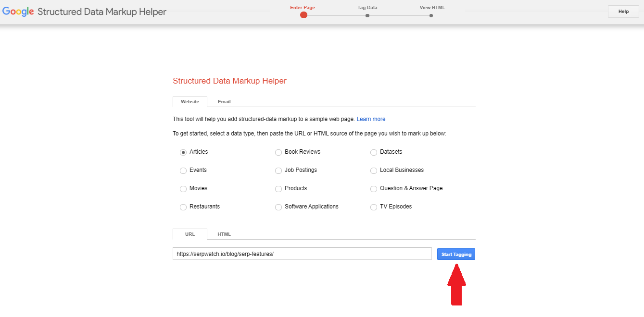This screenshot has height=317, width=644.
Task: Choose the Movies radio option
Action: 183,189
